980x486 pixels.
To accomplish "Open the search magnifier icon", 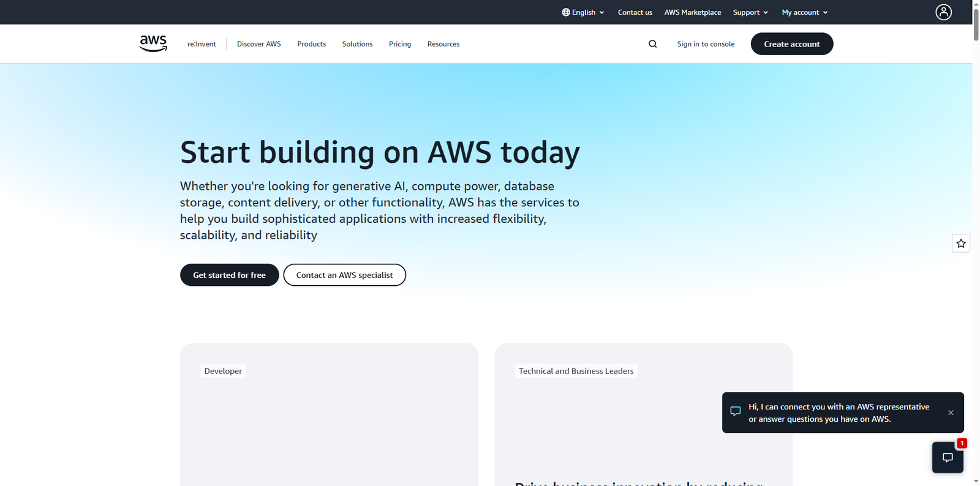I will click(x=653, y=44).
